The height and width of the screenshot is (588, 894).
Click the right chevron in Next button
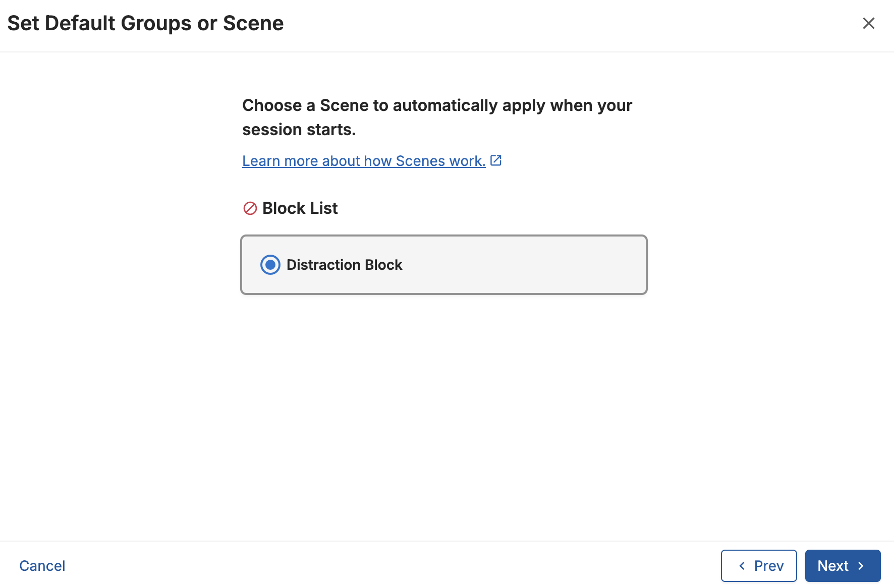[x=861, y=566]
